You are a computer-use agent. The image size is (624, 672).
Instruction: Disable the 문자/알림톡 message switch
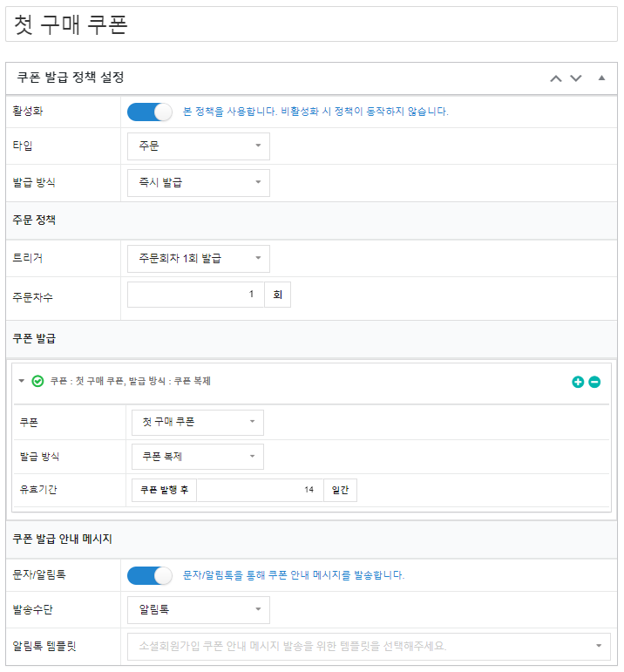150,575
